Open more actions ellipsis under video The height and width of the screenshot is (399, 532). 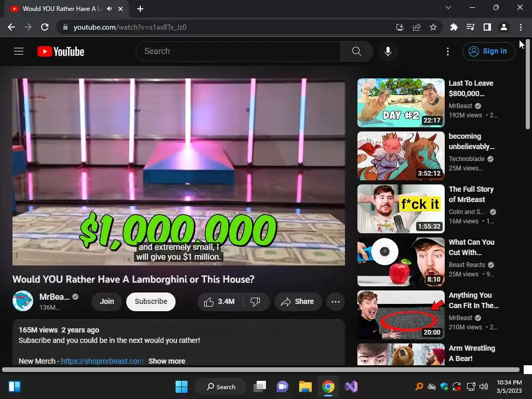tap(336, 302)
